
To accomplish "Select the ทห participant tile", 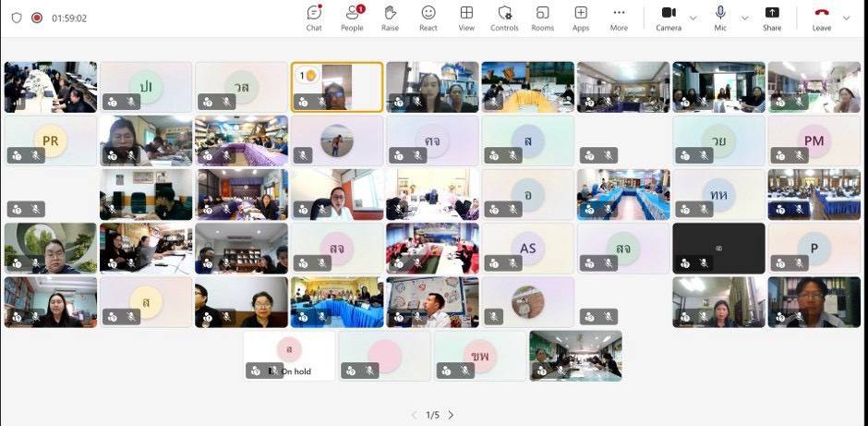I will coord(718,194).
